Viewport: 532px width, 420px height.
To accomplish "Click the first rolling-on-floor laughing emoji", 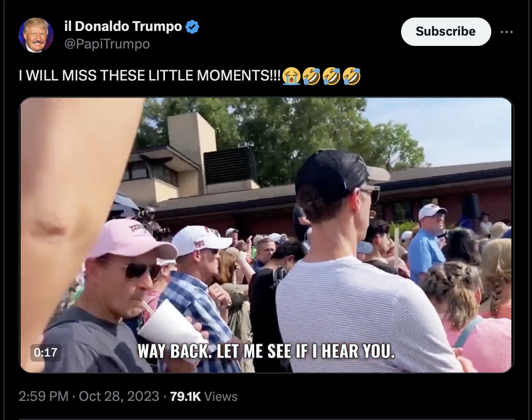I will pos(311,76).
